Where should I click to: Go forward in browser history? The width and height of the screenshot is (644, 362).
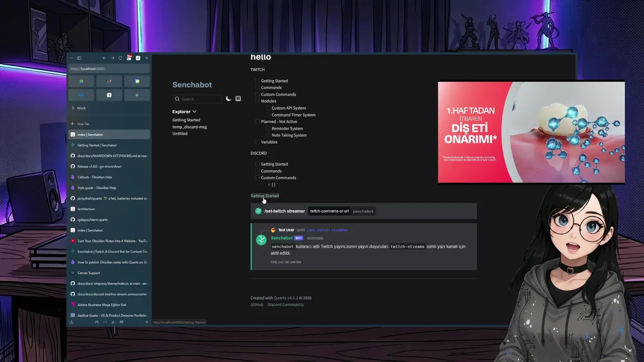click(112, 58)
